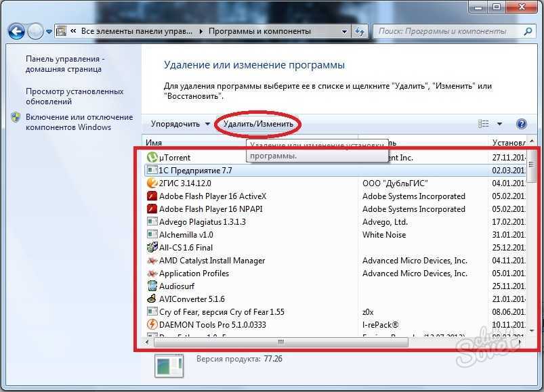Open the 'Упорядочить' dropdown menu
This screenshot has height=392, width=544.
(180, 124)
